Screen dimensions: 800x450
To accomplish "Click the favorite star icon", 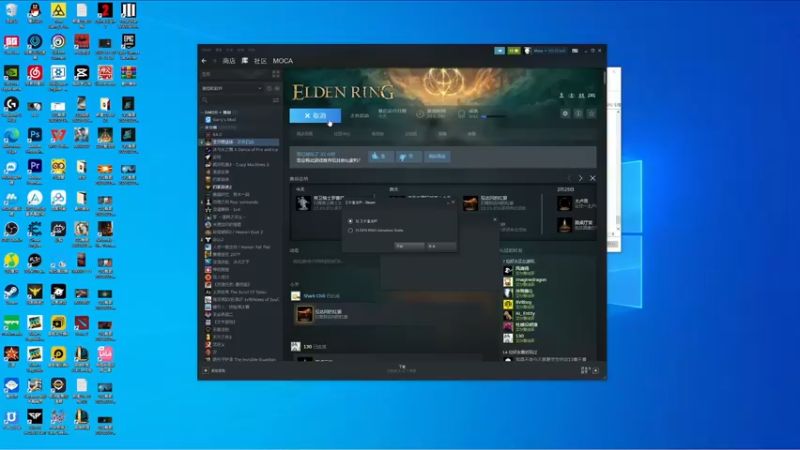I will point(591,113).
